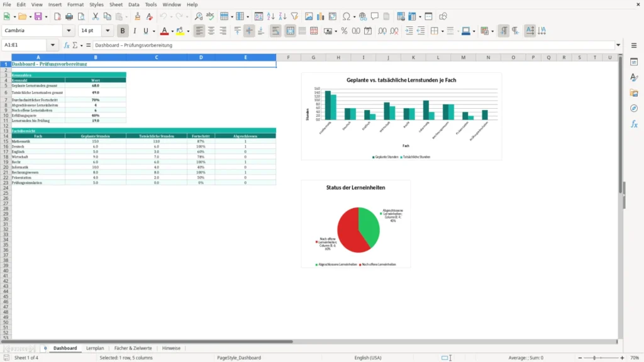The height and width of the screenshot is (362, 644).
Task: Switch to Fächer & Zielwerte tab
Action: click(x=133, y=348)
